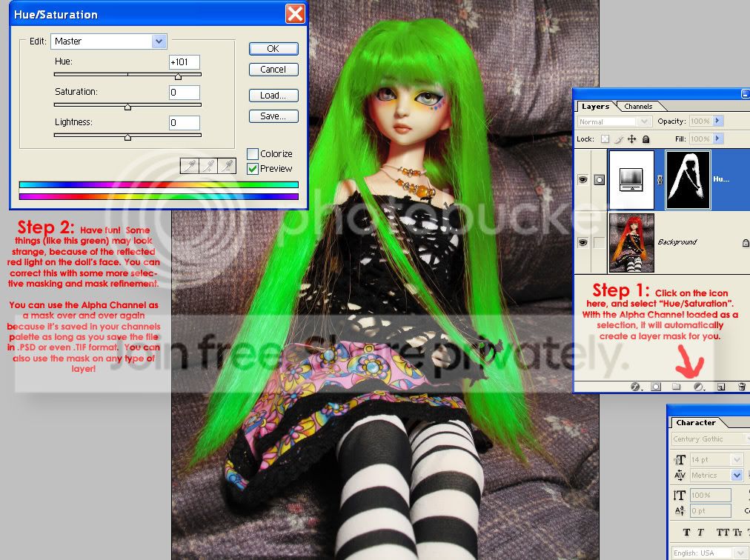
Task: Click the baseline shift 0 pt field
Action: coord(710,511)
